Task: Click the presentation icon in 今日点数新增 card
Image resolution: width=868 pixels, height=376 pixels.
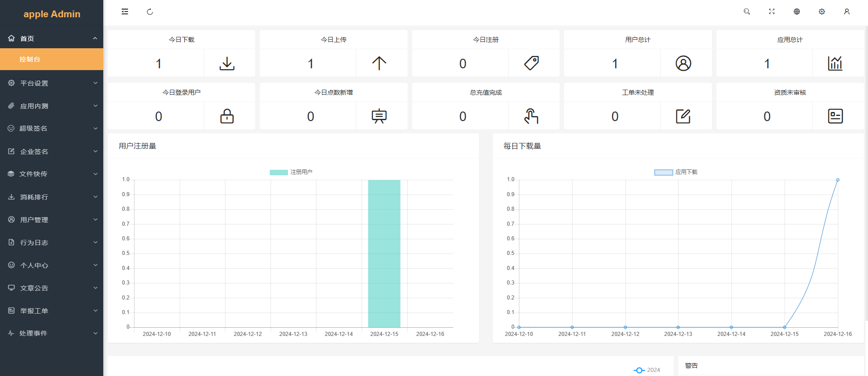Action: [379, 116]
